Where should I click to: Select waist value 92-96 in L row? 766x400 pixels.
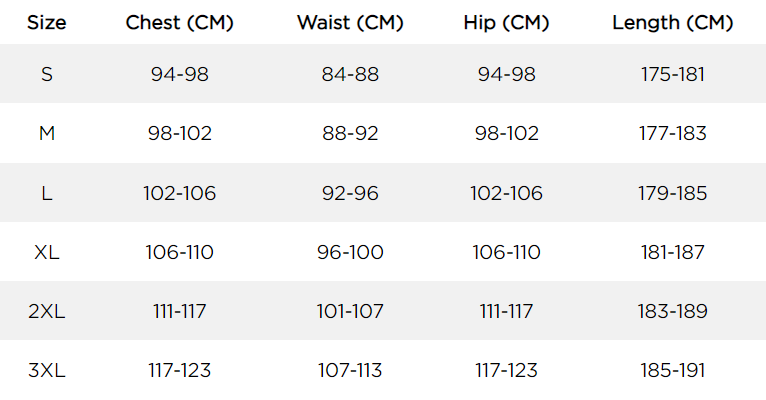coord(350,193)
